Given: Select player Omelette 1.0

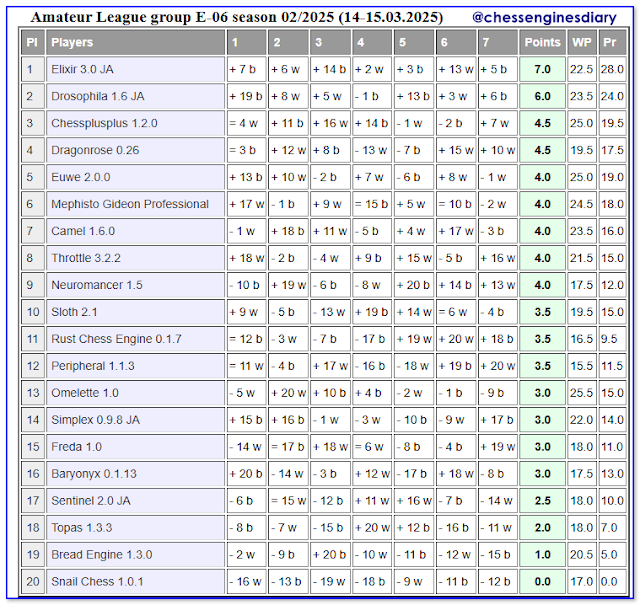Looking at the screenshot, I should click(136, 393).
